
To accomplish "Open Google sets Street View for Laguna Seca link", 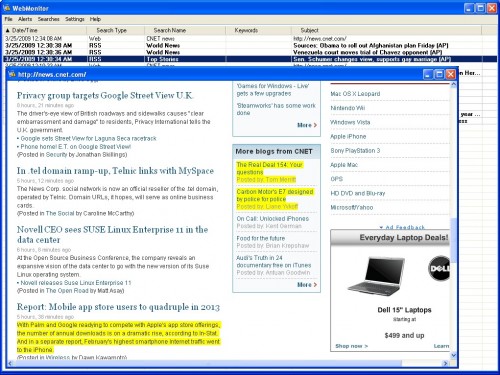I will [88, 138].
